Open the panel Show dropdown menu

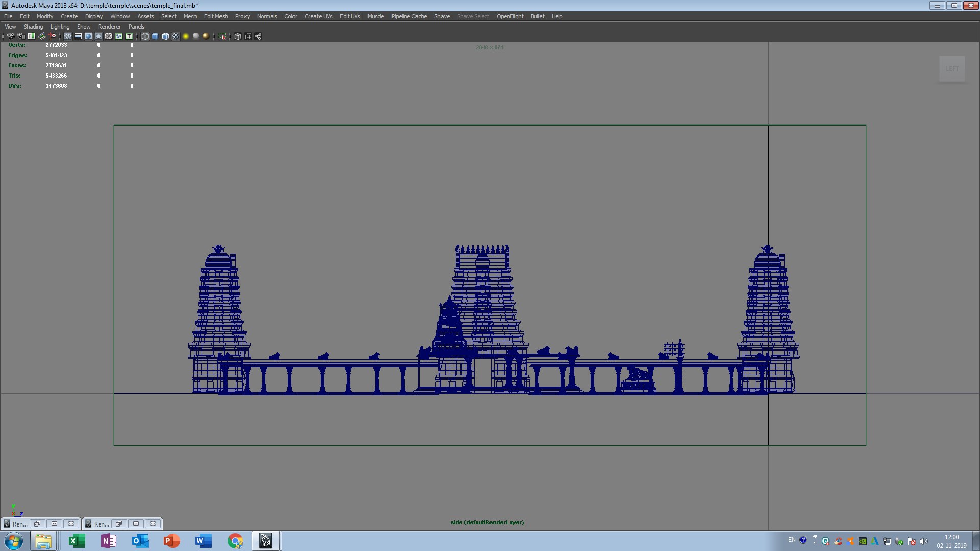pos(84,27)
